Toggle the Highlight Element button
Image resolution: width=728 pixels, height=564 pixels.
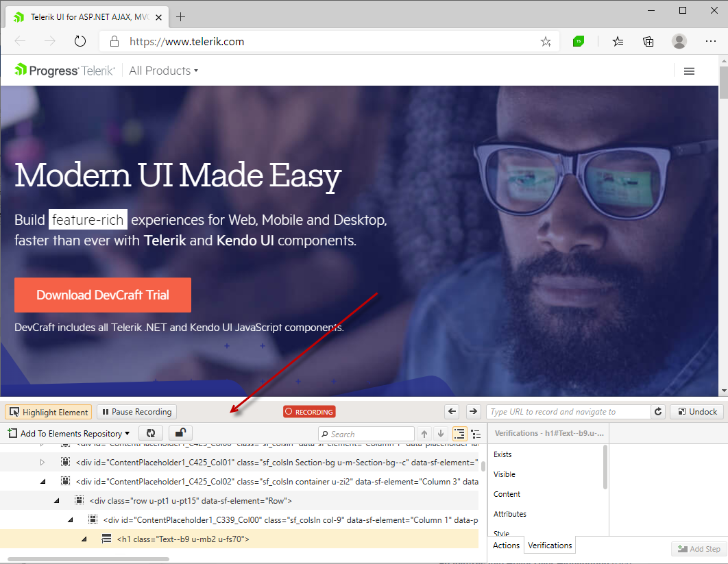pyautogui.click(x=48, y=412)
